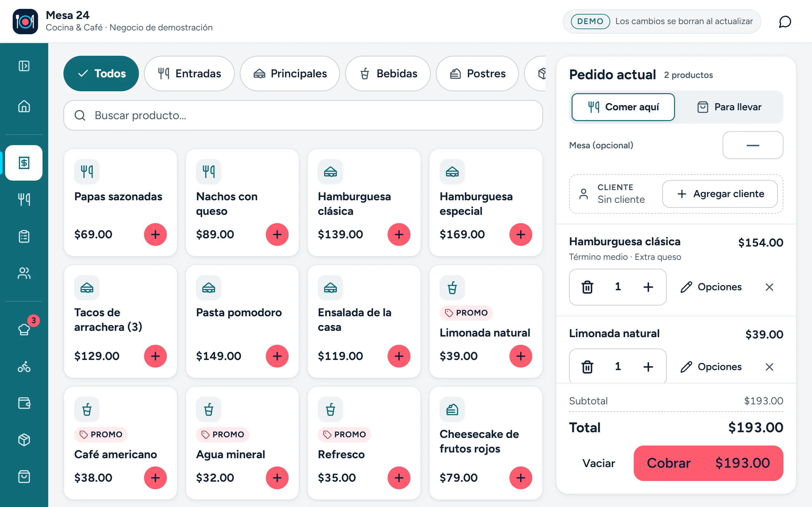812x507 pixels.
Task: Collapse the sidebar with the panel icon
Action: (x=24, y=66)
